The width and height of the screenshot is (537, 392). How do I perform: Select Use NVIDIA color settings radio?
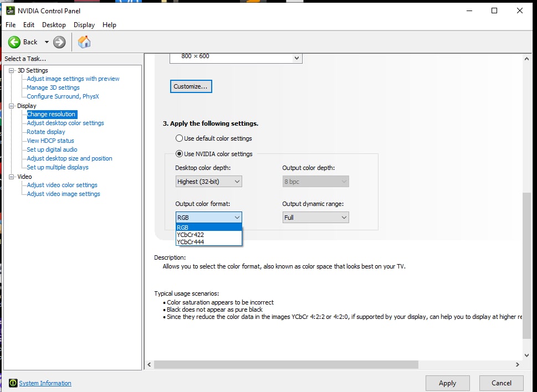[179, 153]
